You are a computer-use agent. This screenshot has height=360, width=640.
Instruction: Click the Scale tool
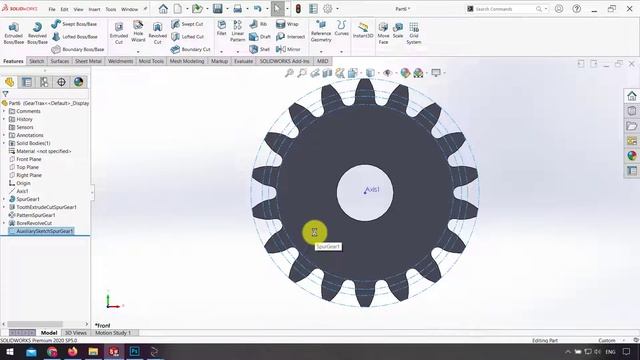(x=398, y=30)
